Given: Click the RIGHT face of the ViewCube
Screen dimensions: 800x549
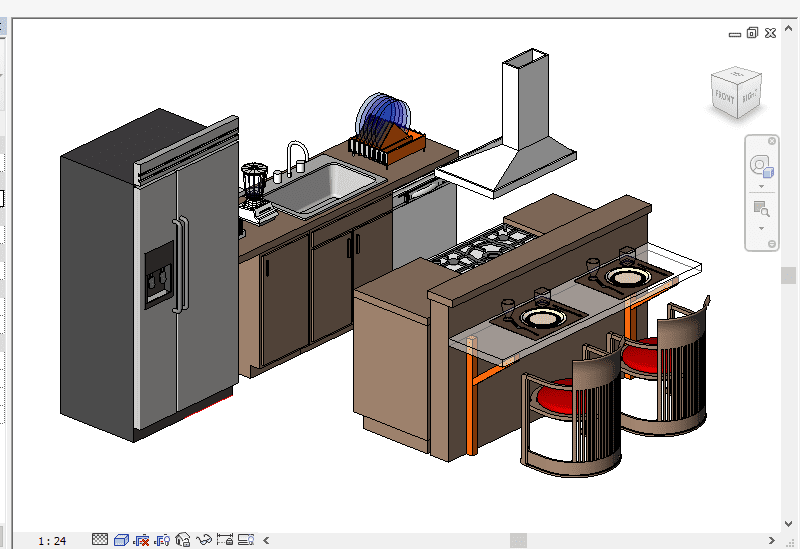Looking at the screenshot, I should [x=750, y=96].
